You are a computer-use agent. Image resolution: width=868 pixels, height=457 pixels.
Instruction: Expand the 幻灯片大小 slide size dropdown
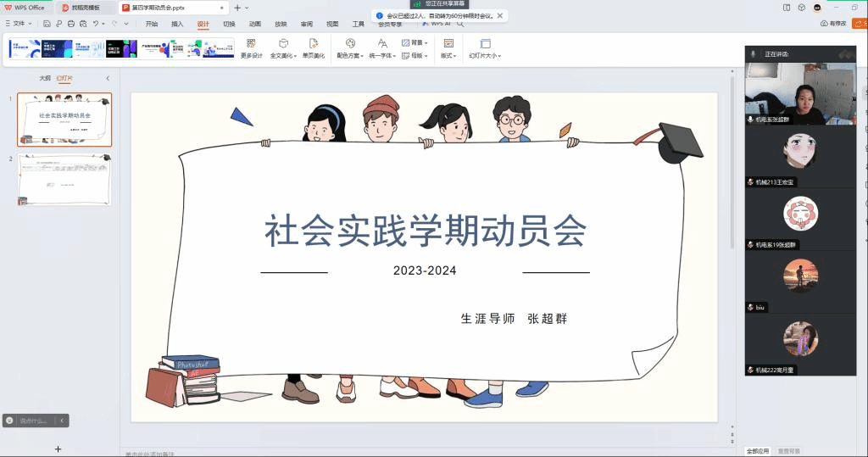click(x=486, y=56)
